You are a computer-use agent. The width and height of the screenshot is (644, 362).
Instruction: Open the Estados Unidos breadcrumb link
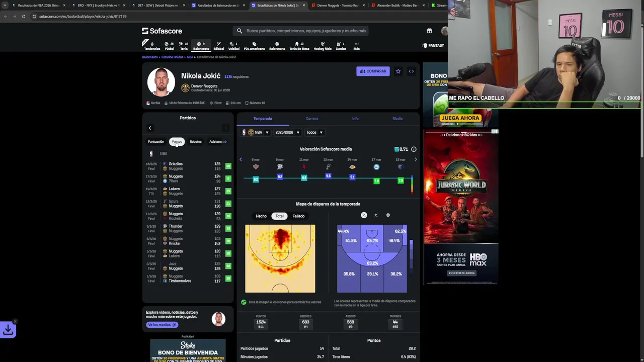[173, 57]
